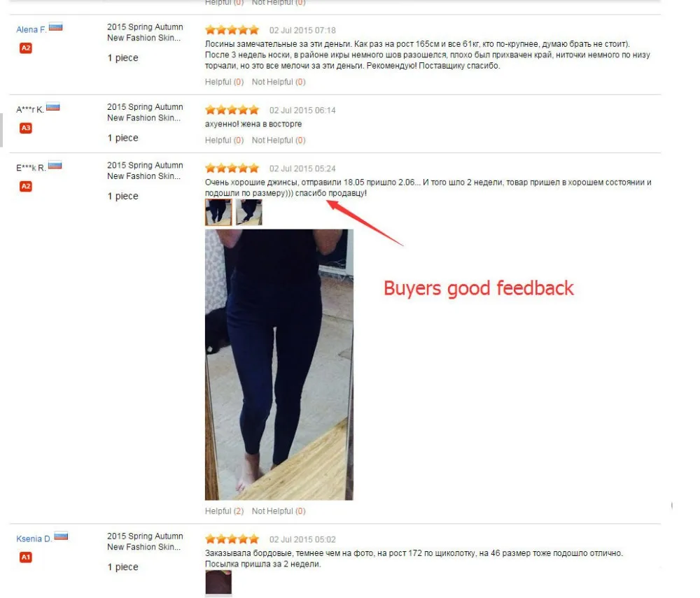Open the burgundy thumbnail in Ksenia's review
Screen dimensions: 700x598
[218, 583]
